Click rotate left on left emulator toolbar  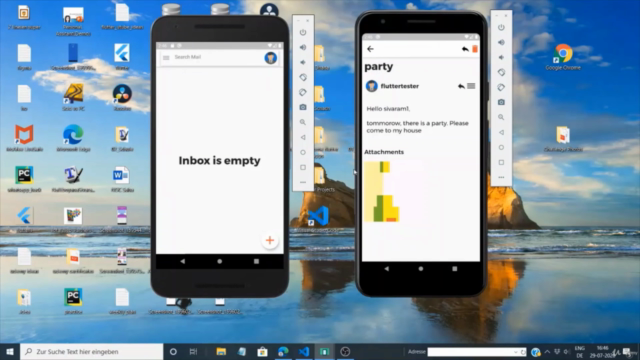point(303,77)
